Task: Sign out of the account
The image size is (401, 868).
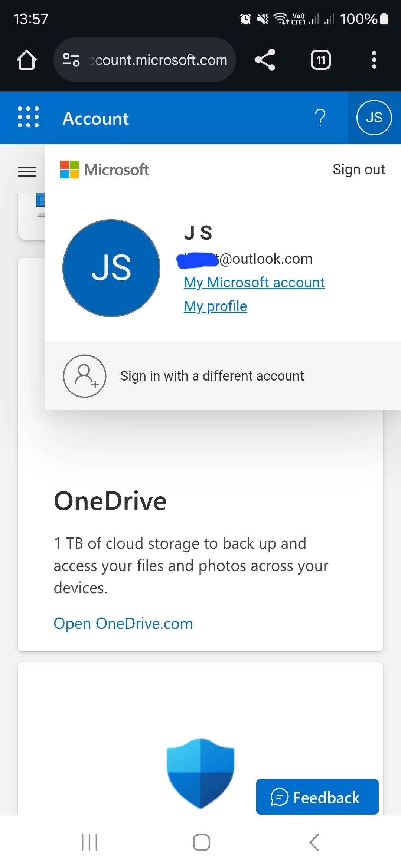Action: pos(359,170)
